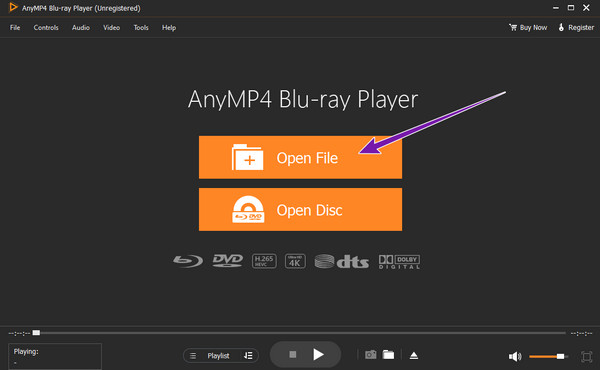Click the Eject disc icon

(x=414, y=355)
